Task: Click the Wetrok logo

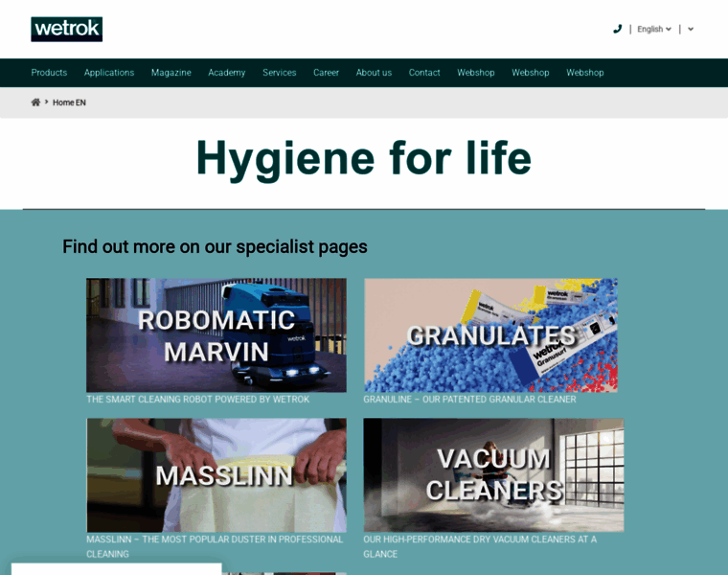Action: (x=67, y=30)
